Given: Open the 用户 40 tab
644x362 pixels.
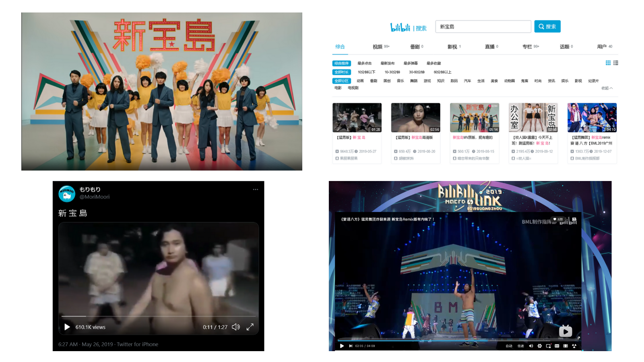Looking at the screenshot, I should (x=605, y=47).
